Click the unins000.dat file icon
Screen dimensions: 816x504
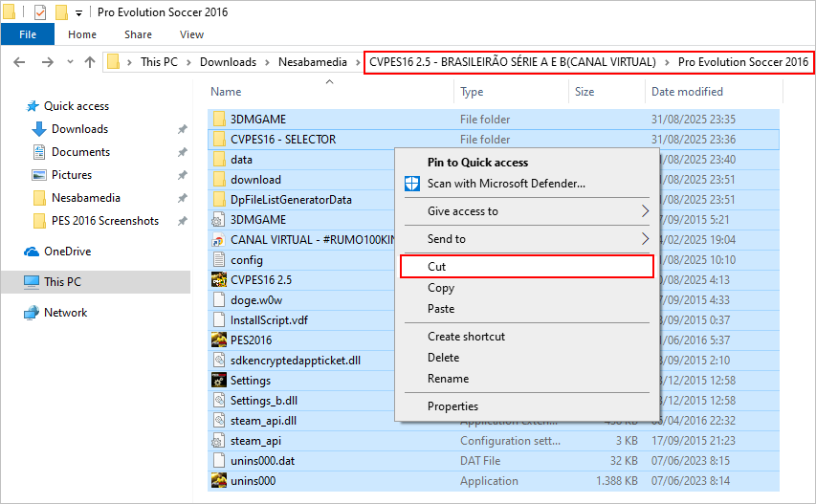coord(219,461)
